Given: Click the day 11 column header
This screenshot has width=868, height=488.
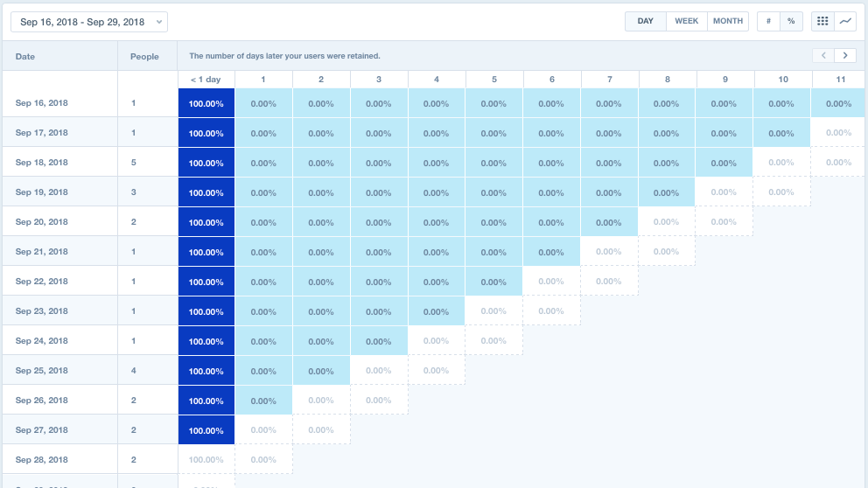Looking at the screenshot, I should 840,80.
